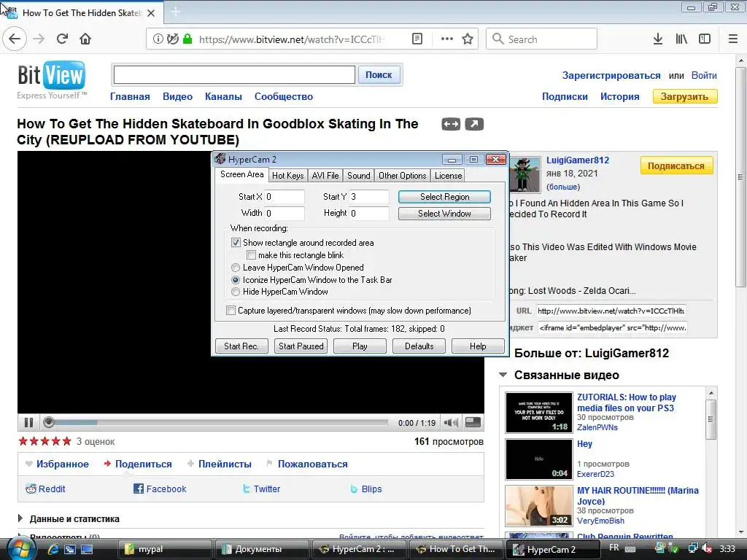Click the BitView logo
Screen dimensions: 747x560
(52, 76)
